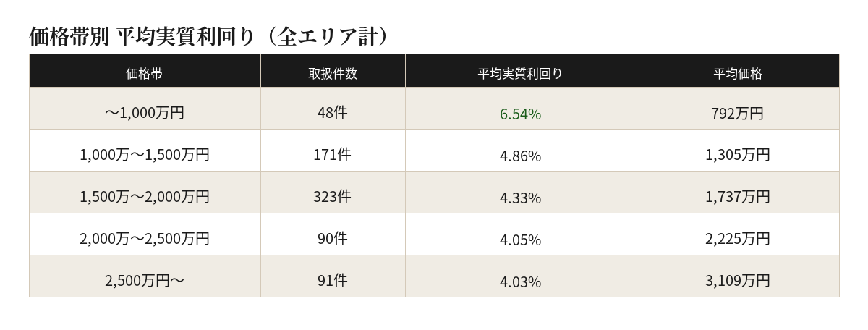Click the 323件 listing count cell

(333, 197)
